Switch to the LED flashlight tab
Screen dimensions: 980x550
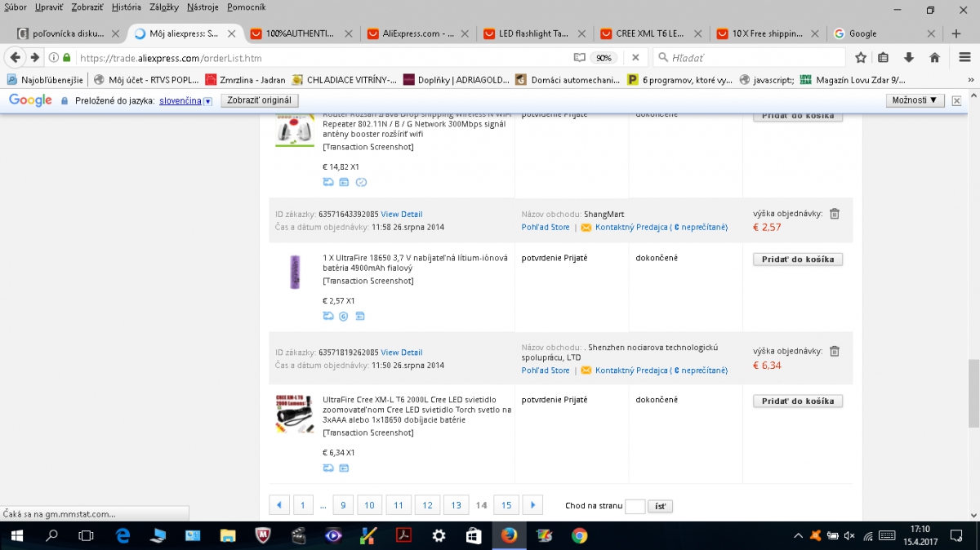pyautogui.click(x=534, y=33)
